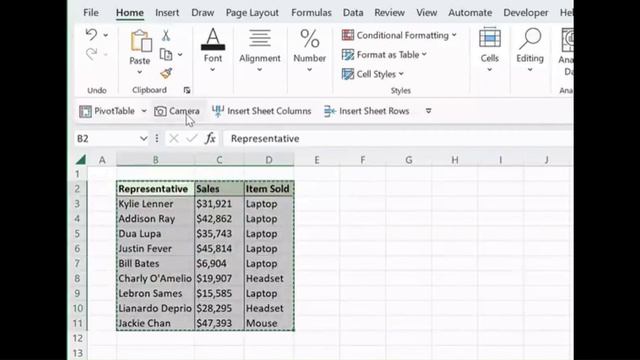Switch to the View tab

(x=427, y=13)
